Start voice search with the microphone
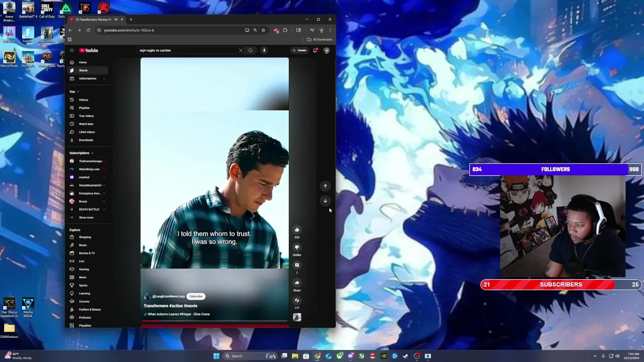 tap(264, 50)
